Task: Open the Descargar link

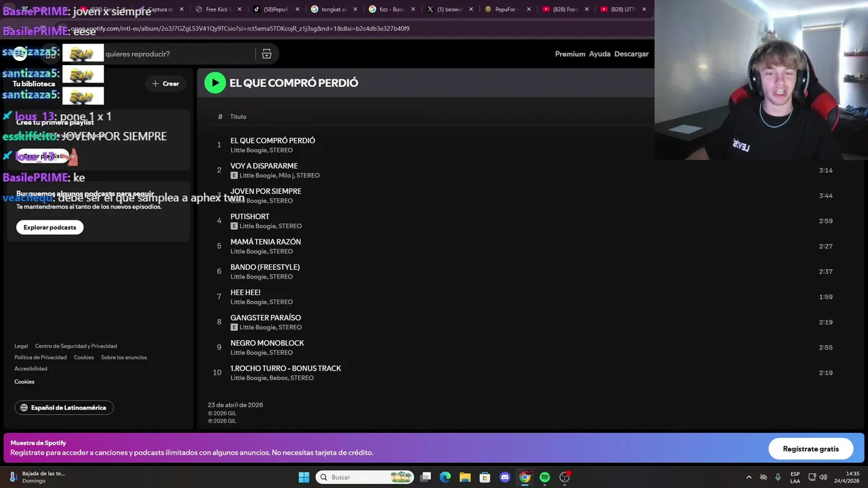Action: [x=631, y=54]
